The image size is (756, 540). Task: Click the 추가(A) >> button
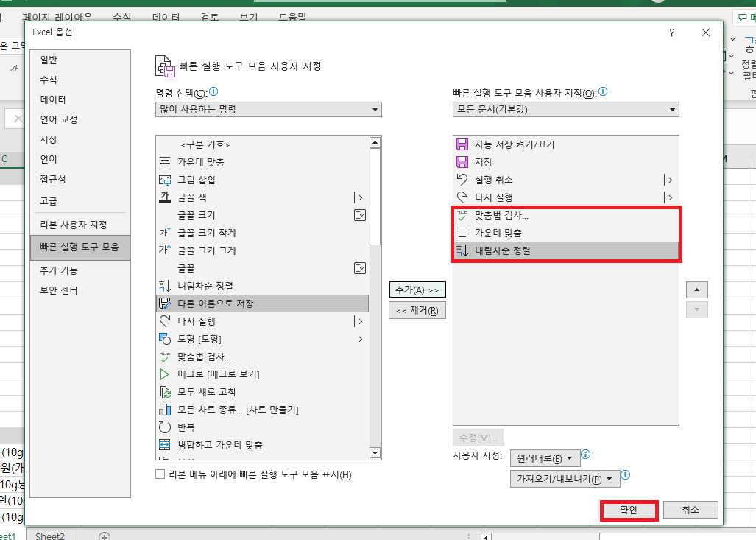tap(417, 290)
